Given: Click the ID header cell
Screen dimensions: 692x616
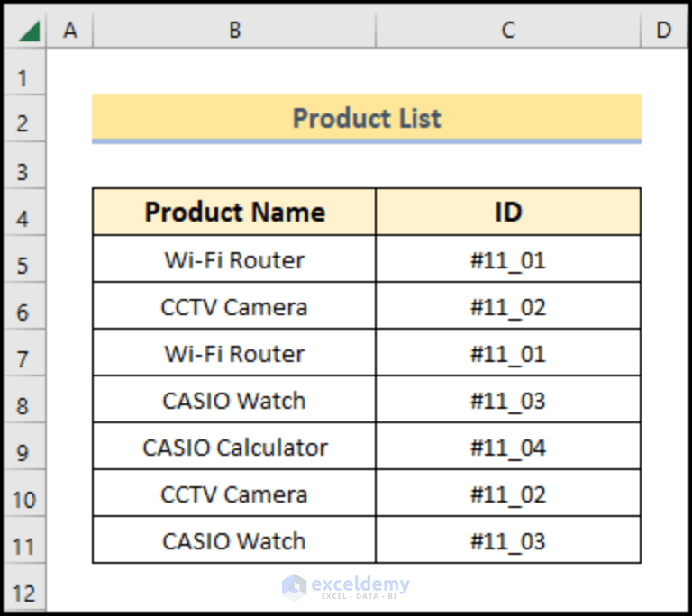Looking at the screenshot, I should (508, 212).
